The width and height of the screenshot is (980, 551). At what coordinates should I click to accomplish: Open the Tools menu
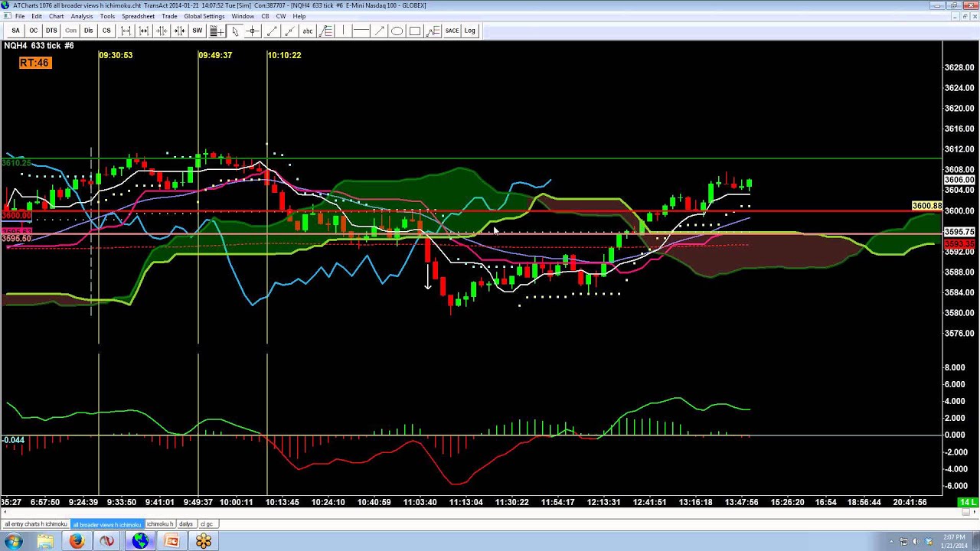pos(107,16)
